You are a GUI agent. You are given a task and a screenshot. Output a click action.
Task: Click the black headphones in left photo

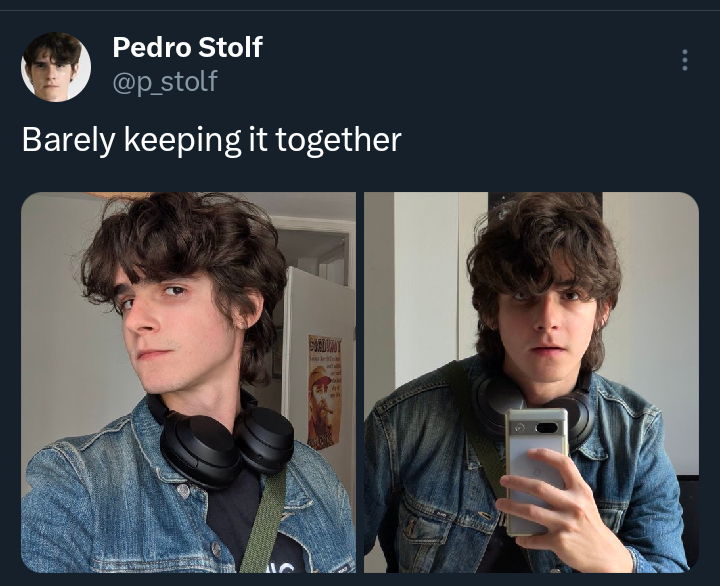click(225, 443)
